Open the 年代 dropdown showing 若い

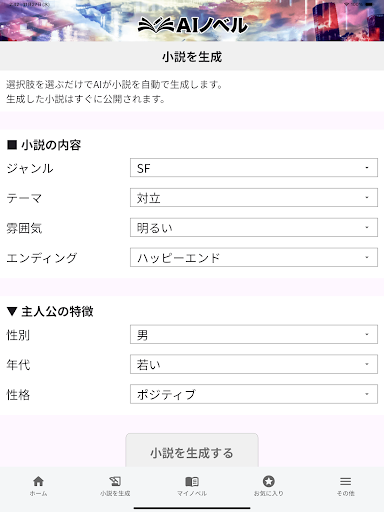click(x=254, y=364)
